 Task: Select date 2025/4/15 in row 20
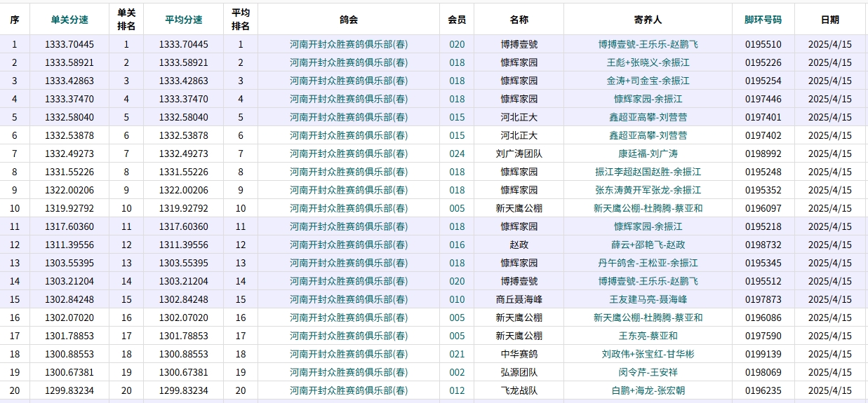[x=829, y=390]
